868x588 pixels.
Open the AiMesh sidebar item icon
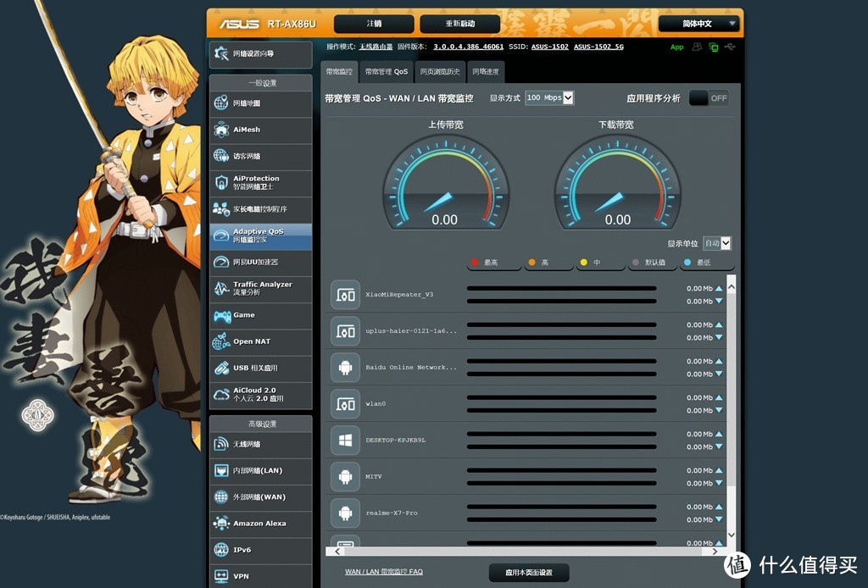(x=221, y=130)
